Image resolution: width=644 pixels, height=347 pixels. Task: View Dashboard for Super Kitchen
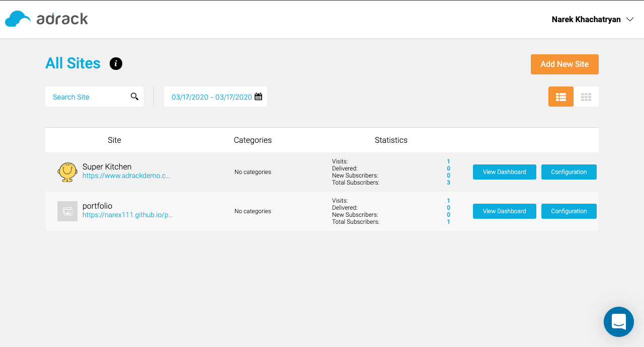pyautogui.click(x=504, y=171)
